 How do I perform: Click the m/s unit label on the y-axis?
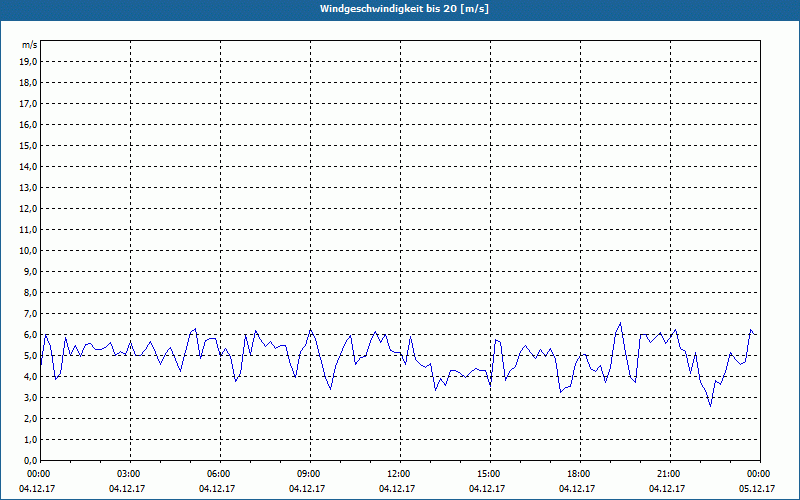pos(30,45)
